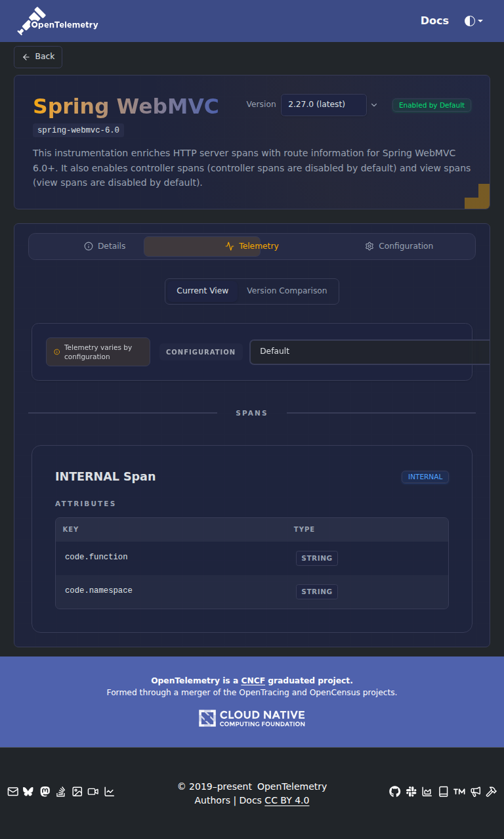The image size is (504, 839).
Task: Open the mailing list envelope icon
Action: [x=13, y=792]
